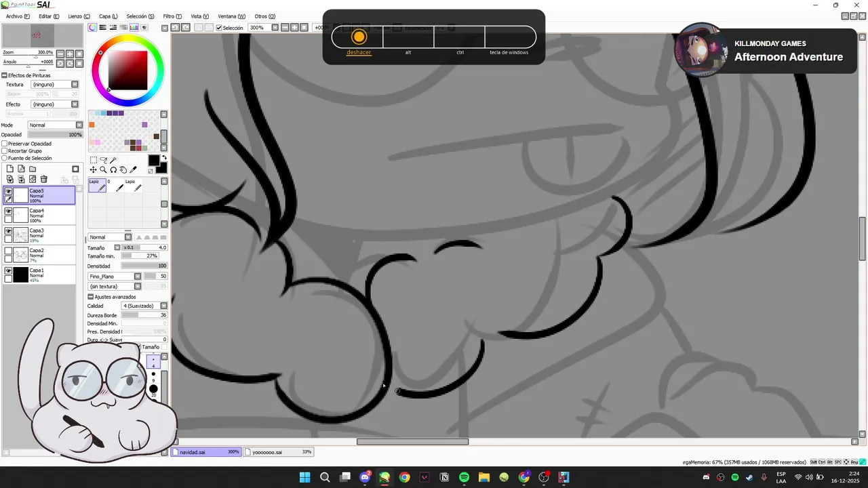
Task: Open the 300% zoom dropdown in toolbar
Action: point(275,28)
